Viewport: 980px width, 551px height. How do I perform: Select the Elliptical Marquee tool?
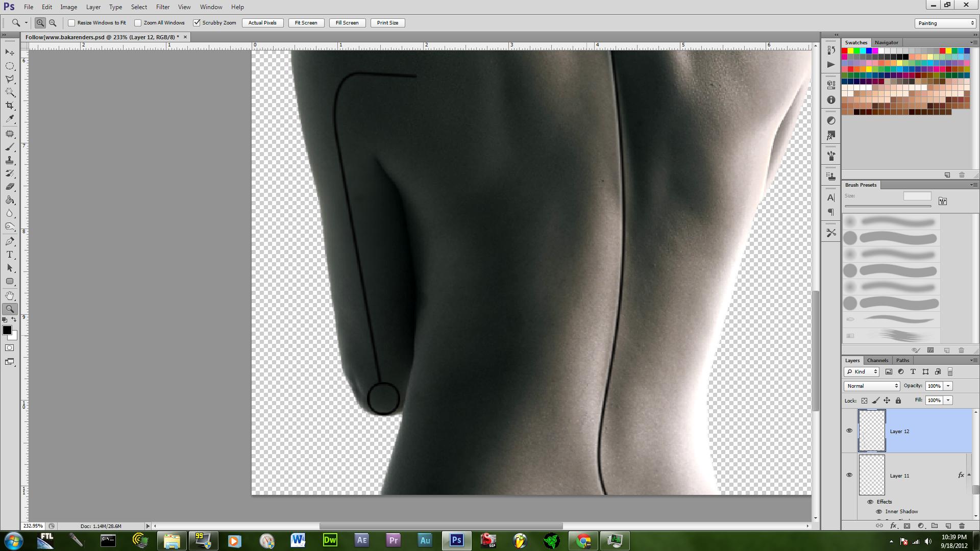click(10, 66)
